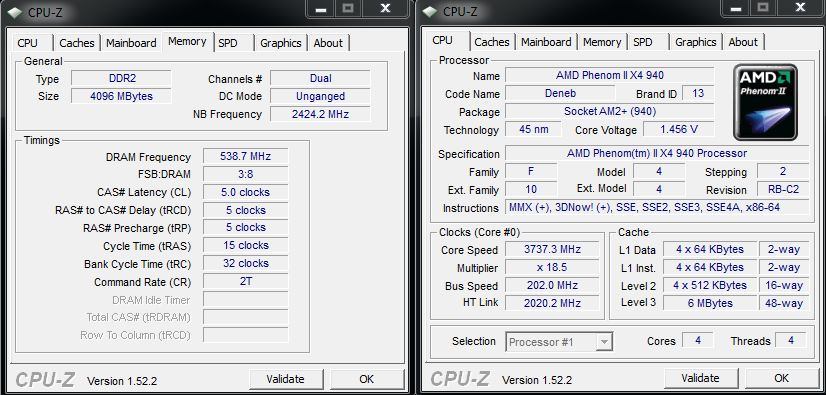Click the Stepping 2 value
Image resolution: width=826 pixels, height=395 pixels.
click(x=783, y=171)
